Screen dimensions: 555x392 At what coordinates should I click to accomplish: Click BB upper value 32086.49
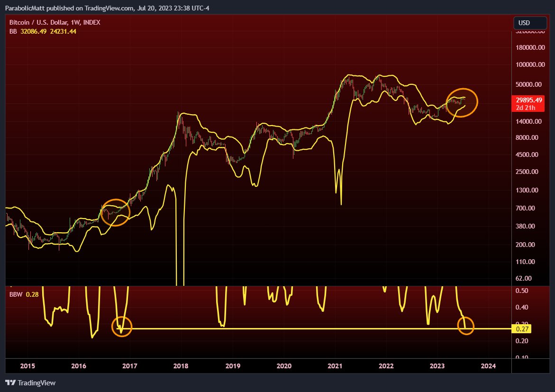(33, 31)
